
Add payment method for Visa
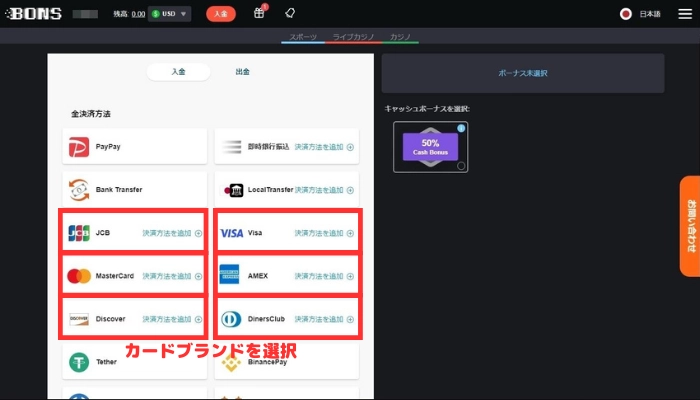pyautogui.click(x=319, y=233)
